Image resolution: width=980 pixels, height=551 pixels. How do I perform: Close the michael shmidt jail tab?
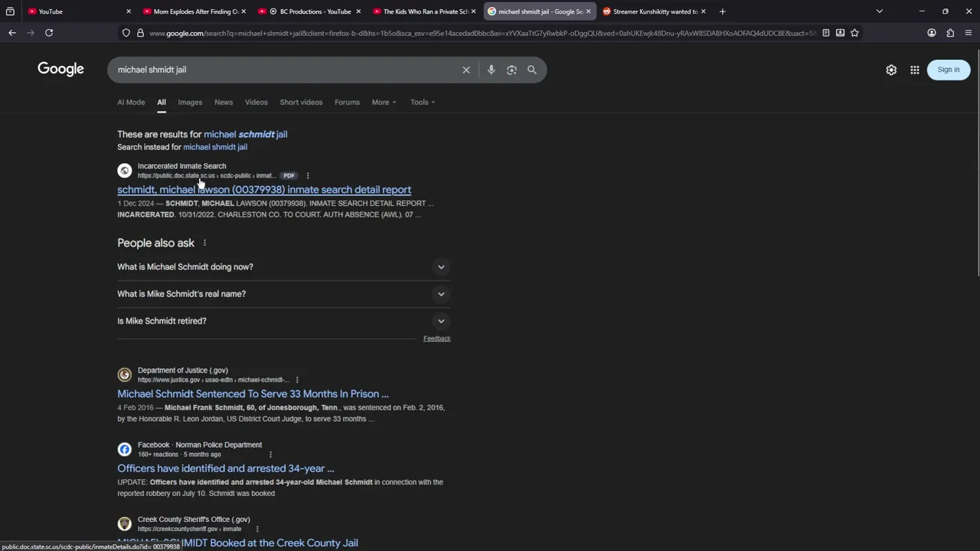(588, 11)
